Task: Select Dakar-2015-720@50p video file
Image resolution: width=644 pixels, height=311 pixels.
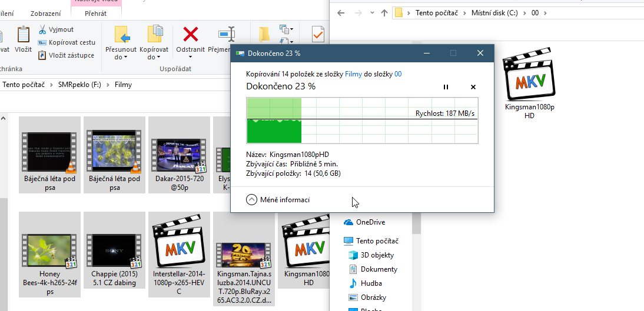Action: point(180,155)
